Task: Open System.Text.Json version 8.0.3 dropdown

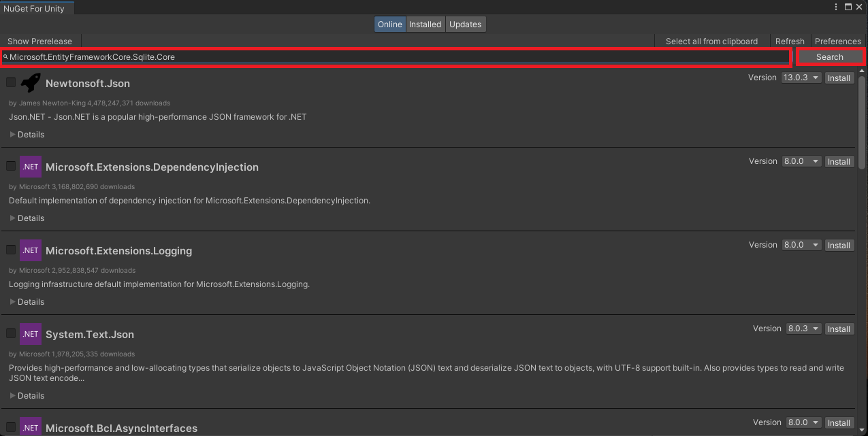Action: (x=804, y=329)
